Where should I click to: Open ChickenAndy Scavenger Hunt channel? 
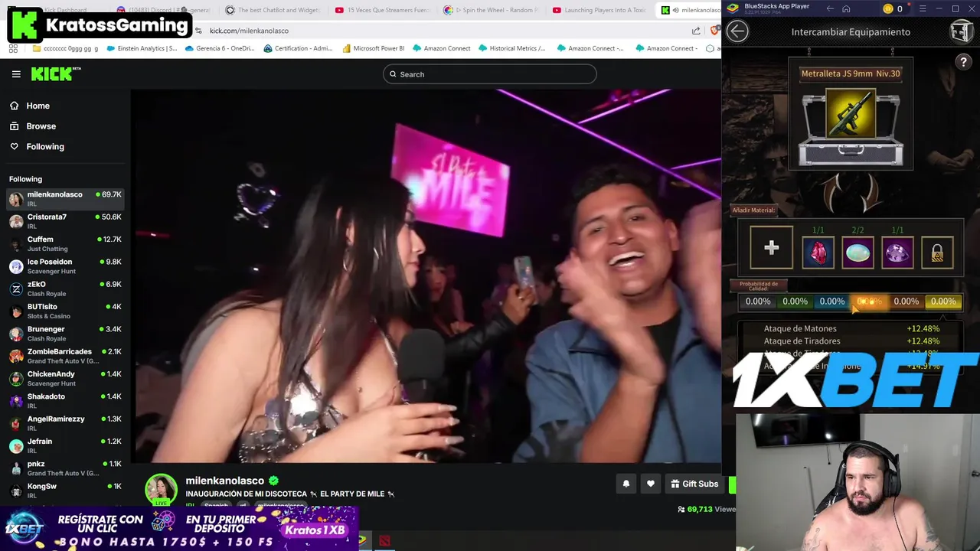coord(65,378)
